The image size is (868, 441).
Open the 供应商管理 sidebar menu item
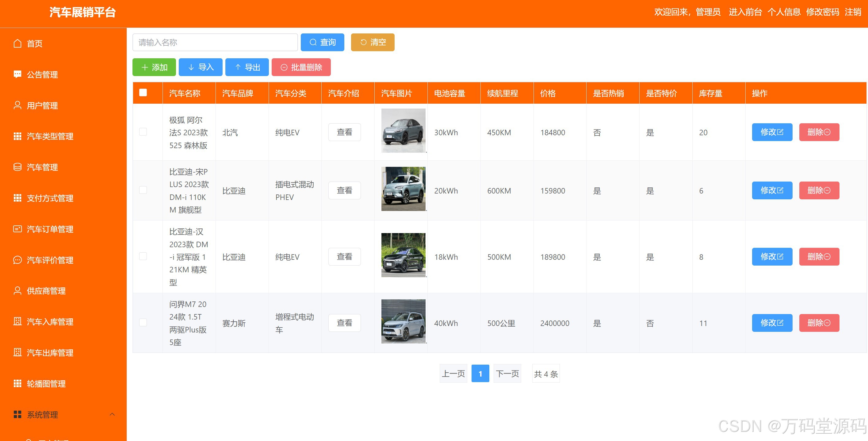coord(46,291)
